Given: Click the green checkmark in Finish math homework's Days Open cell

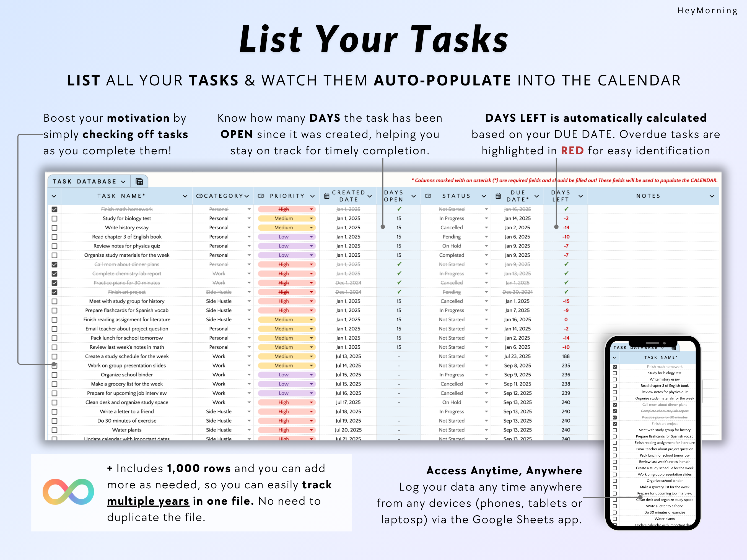Looking at the screenshot, I should [399, 209].
